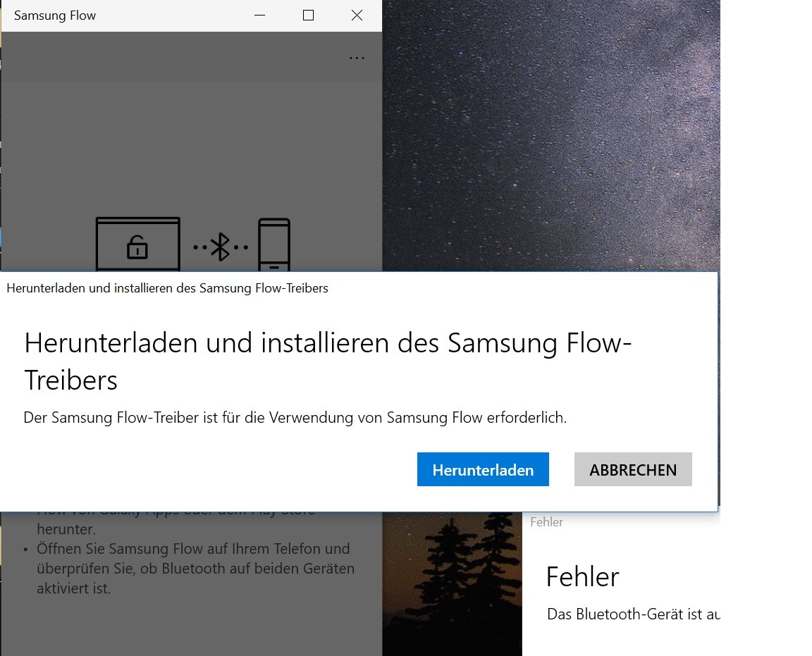The width and height of the screenshot is (812, 656).
Task: Click the large driver dialog heading
Action: [x=328, y=361]
